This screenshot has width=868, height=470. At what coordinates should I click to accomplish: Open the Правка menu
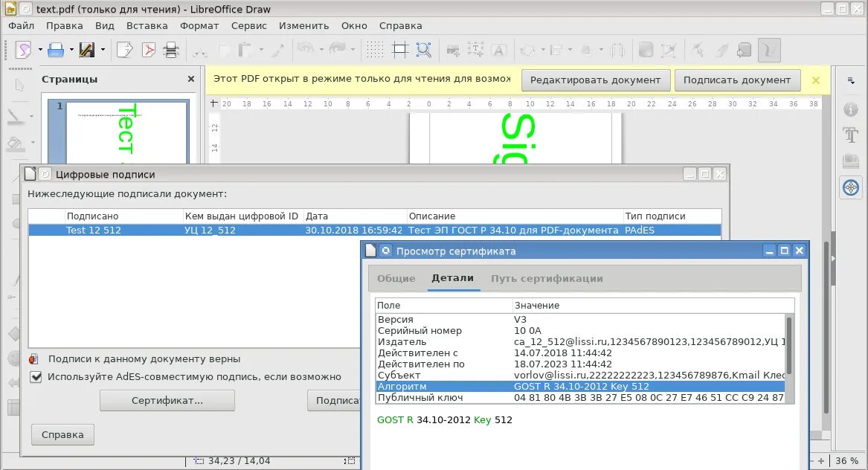click(x=64, y=25)
